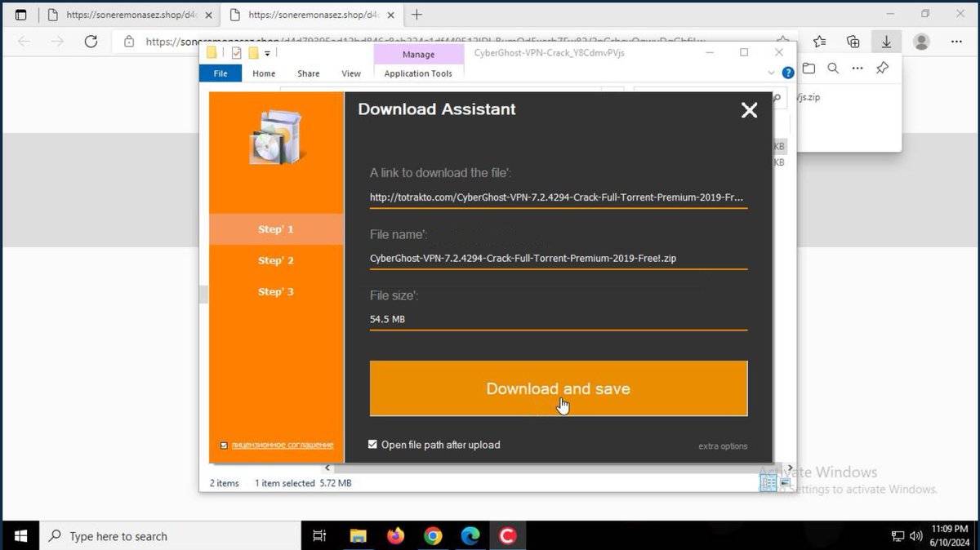Refresh the Edge page
The height and width of the screenshot is (550, 980).
(x=91, y=42)
